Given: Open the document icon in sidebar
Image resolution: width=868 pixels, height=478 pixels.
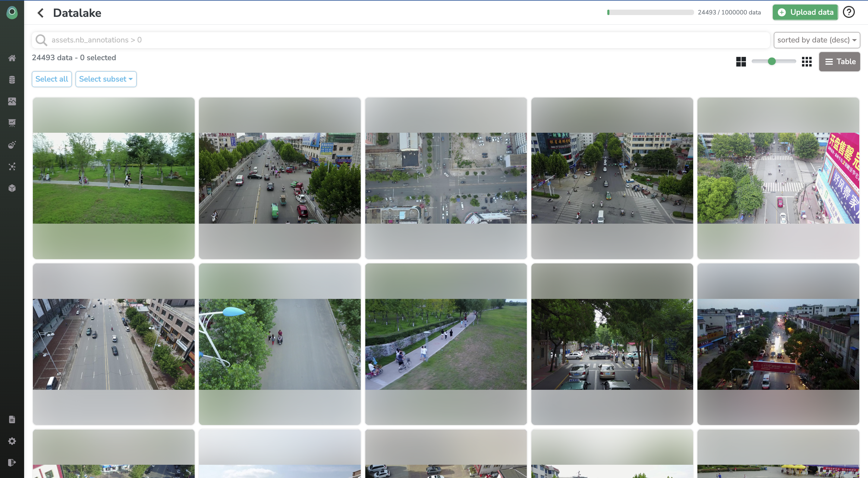Looking at the screenshot, I should [12, 419].
